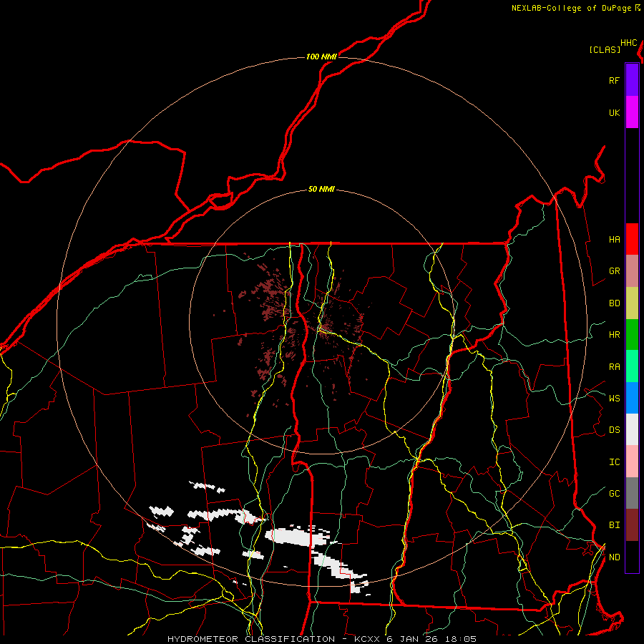The image size is (644, 644).
Task: Click the 100 NMI range ring label
Action: (321, 57)
